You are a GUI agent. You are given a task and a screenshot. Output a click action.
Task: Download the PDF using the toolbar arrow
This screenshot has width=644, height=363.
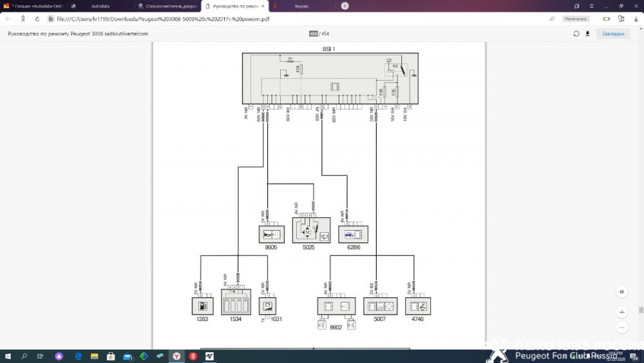tap(587, 34)
